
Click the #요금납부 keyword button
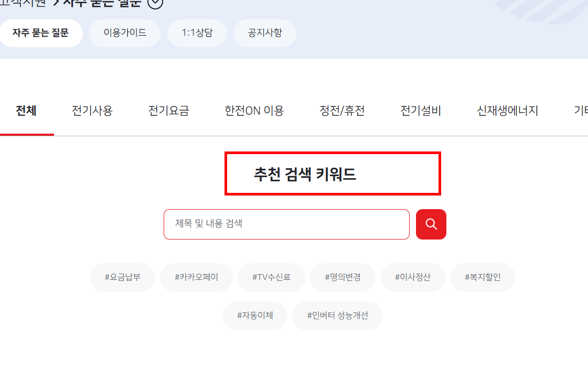click(122, 277)
